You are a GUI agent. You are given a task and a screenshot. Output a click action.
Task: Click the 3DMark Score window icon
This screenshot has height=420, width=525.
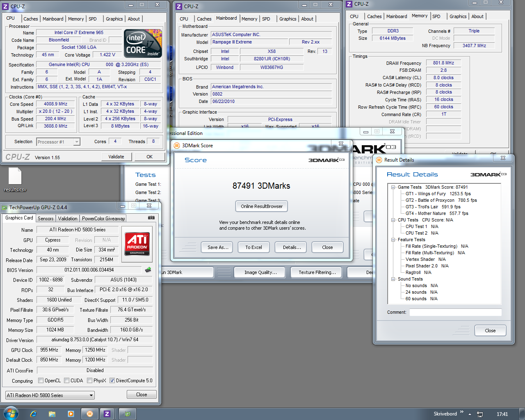(177, 146)
